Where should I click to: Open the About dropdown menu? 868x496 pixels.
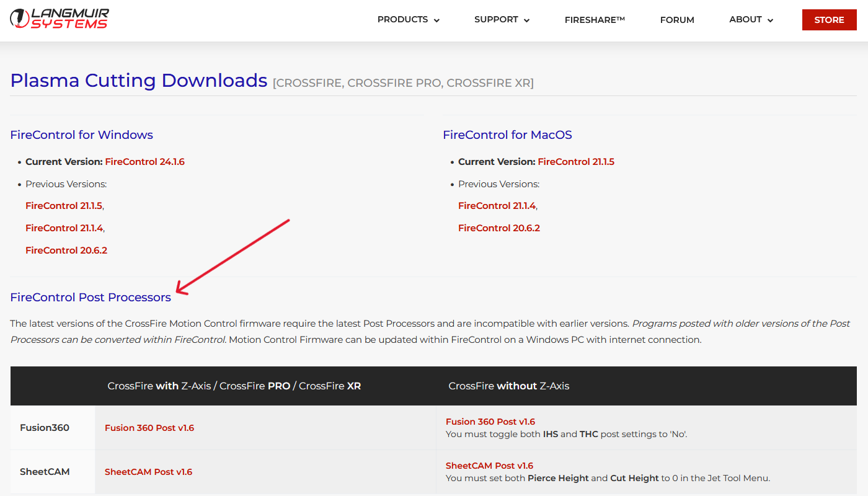[x=751, y=20]
